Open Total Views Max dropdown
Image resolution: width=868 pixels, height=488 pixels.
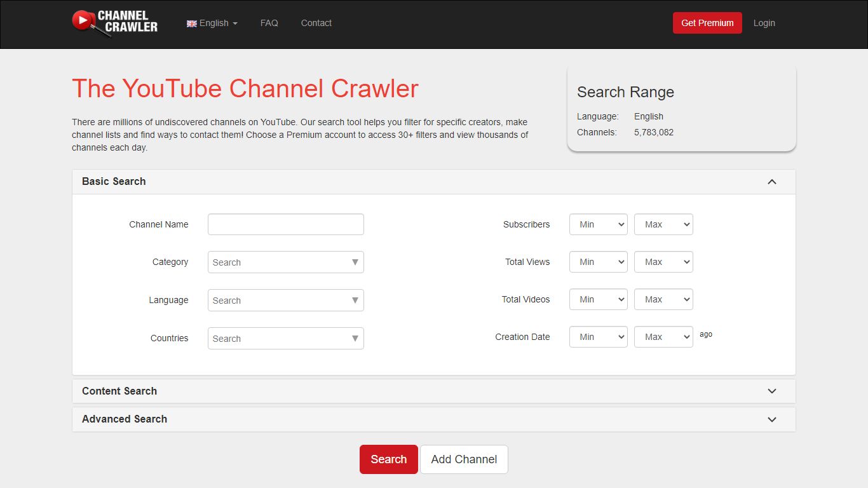point(663,262)
